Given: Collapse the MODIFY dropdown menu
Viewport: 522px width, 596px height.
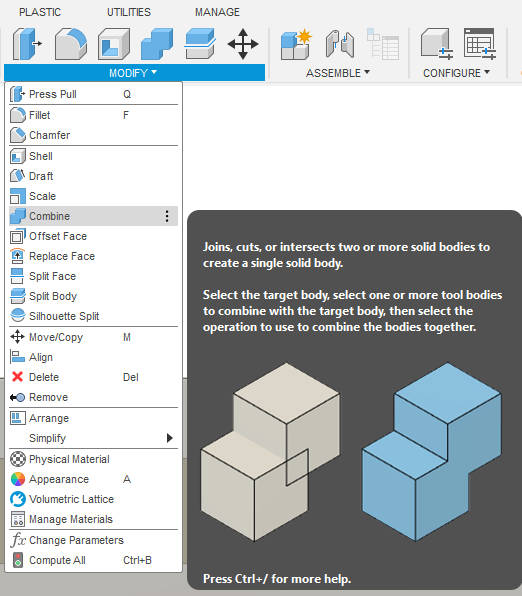Looking at the screenshot, I should coord(134,73).
